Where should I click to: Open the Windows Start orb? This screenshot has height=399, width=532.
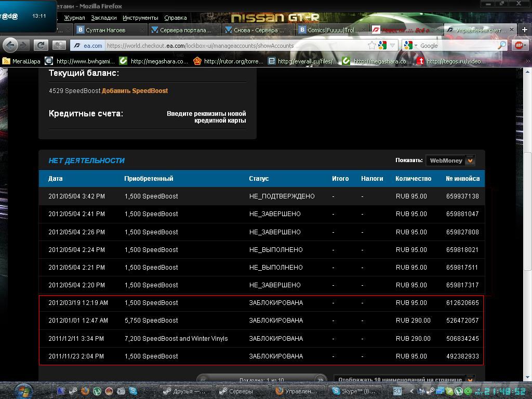tap(24, 390)
